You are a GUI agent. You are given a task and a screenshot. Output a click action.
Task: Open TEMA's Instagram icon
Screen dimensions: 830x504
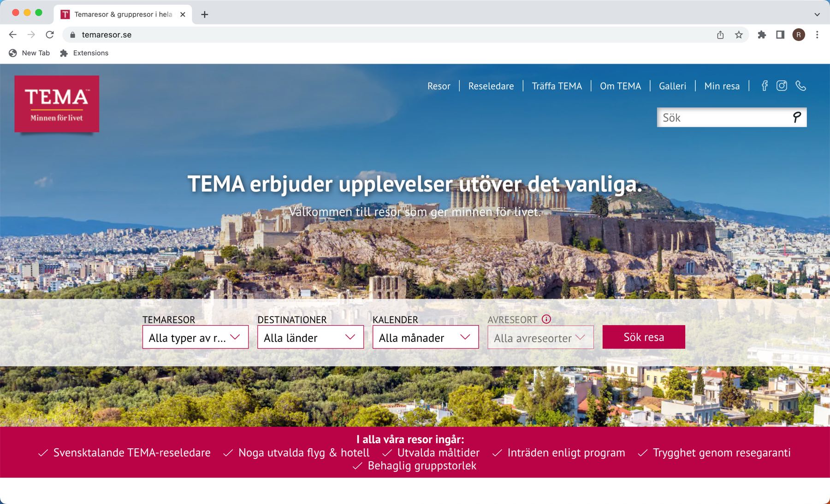point(782,86)
